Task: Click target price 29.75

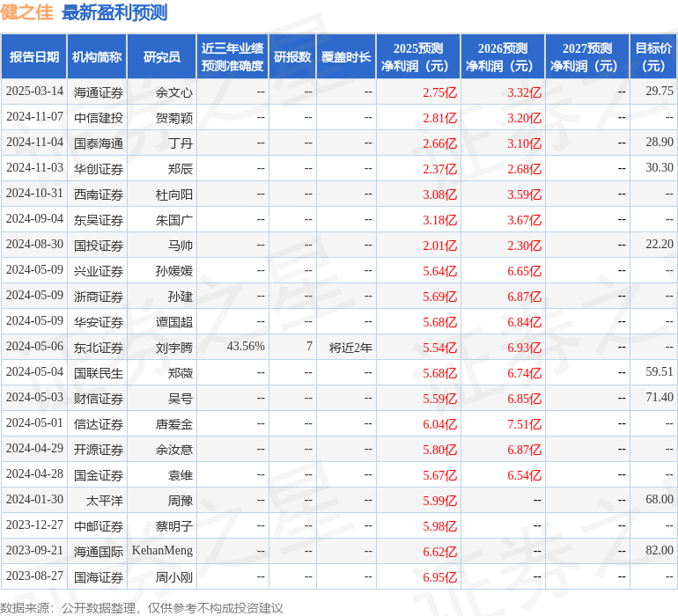Action: (660, 91)
